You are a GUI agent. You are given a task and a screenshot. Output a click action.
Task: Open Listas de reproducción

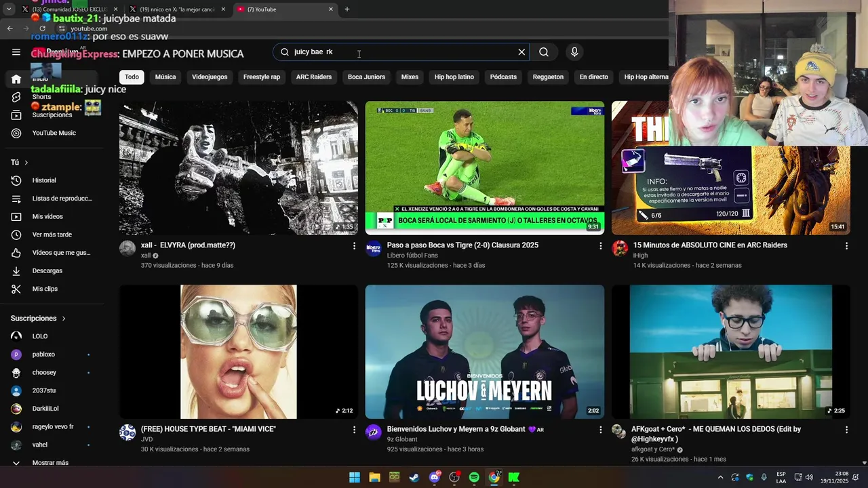point(53,199)
